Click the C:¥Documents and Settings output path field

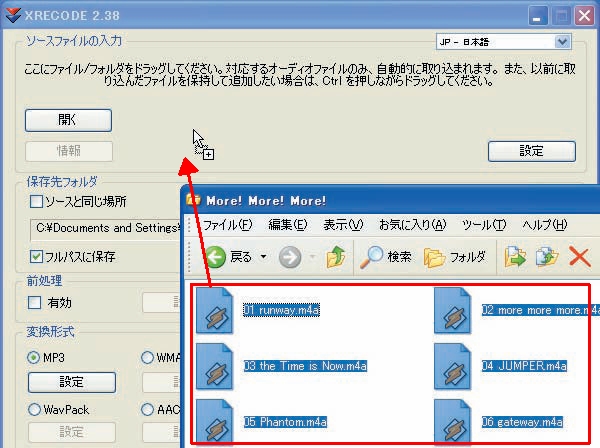pos(105,229)
